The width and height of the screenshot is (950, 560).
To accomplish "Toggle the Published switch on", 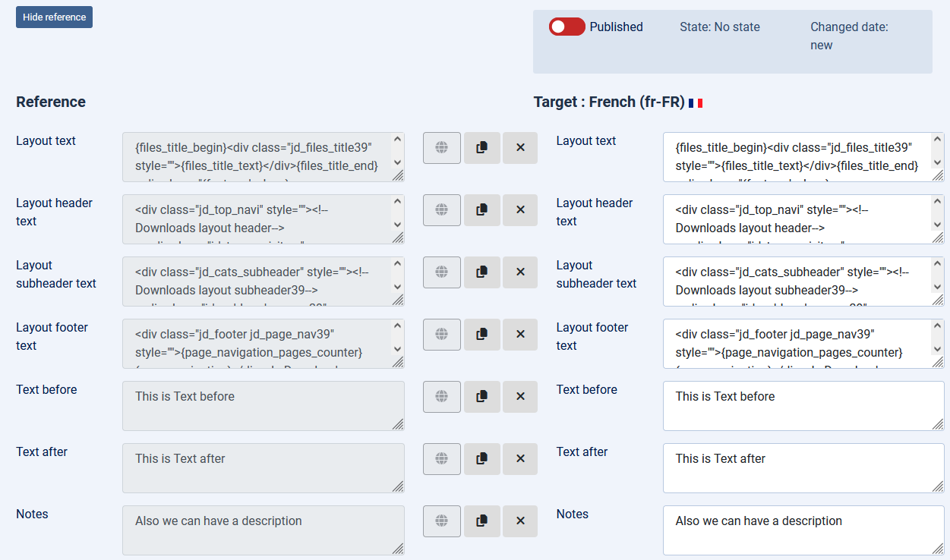I will click(x=566, y=27).
